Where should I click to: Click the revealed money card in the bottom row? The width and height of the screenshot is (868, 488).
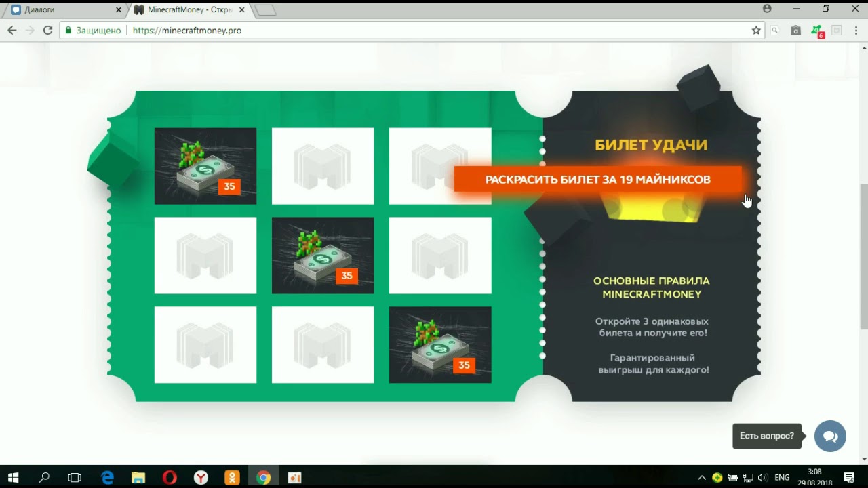[x=440, y=345]
